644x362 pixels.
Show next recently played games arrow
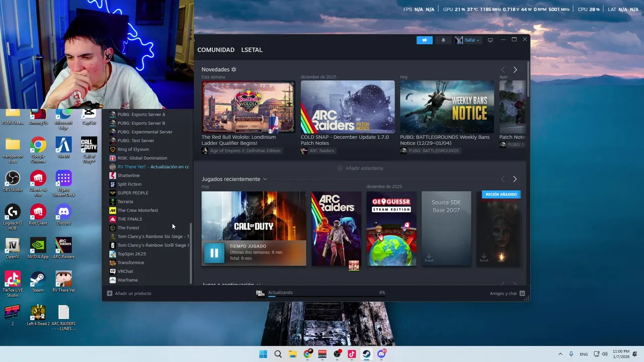click(x=515, y=179)
